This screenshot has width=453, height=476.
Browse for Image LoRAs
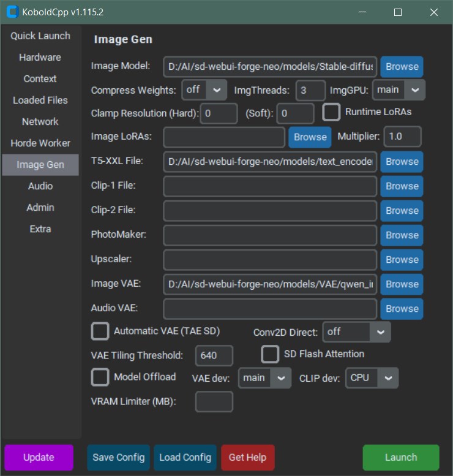click(310, 137)
